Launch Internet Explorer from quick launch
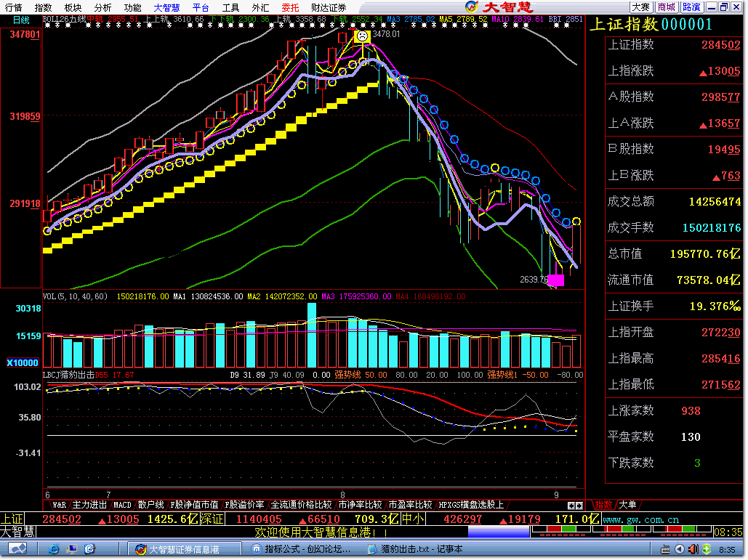Screen dimensions: 748x560 (54, 550)
